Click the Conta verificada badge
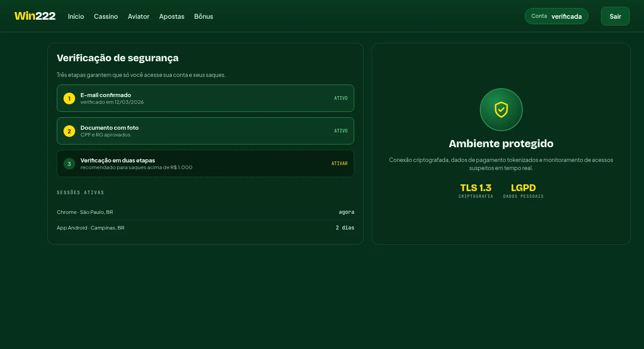The height and width of the screenshot is (349, 644). (556, 16)
